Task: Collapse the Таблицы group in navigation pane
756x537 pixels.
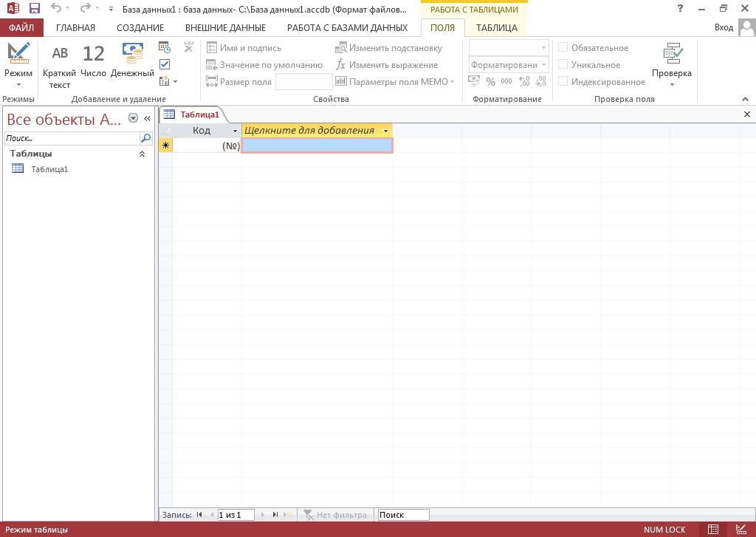Action: tap(142, 154)
